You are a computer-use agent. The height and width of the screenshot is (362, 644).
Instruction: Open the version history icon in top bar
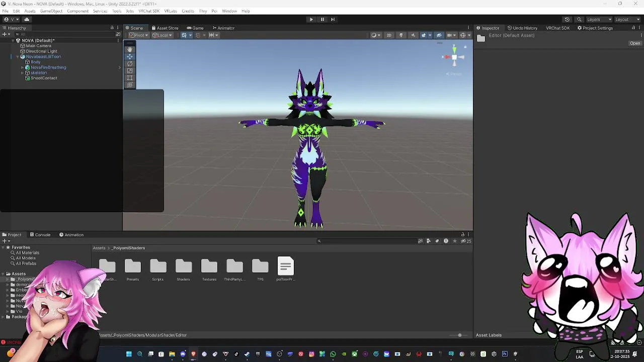click(567, 19)
